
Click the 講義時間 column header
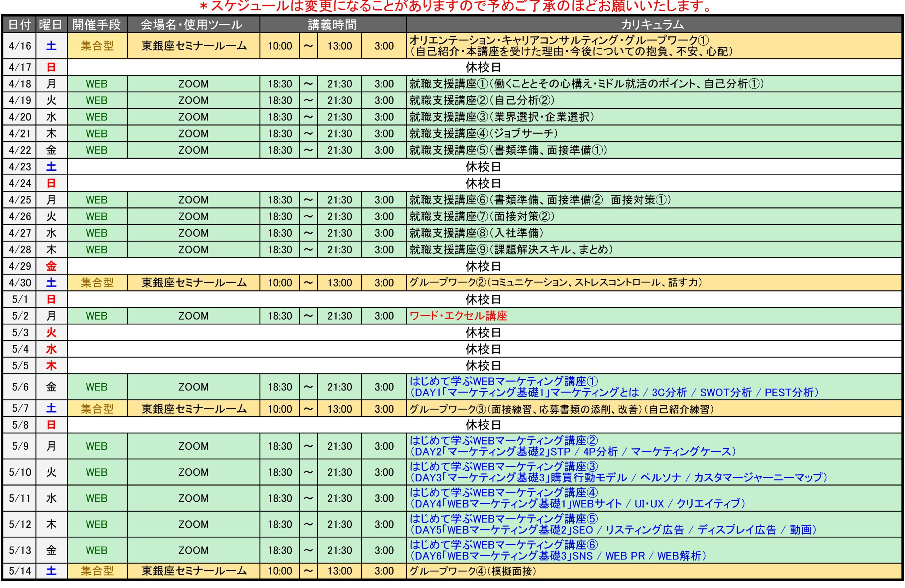333,25
